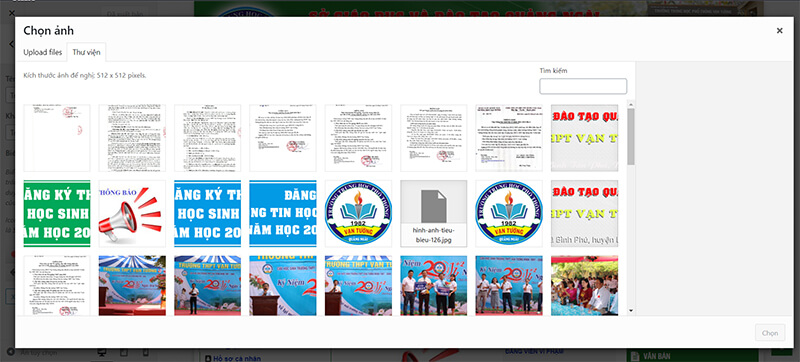Select the green Đăng ký banner thumbnail
800x362 pixels.
click(57, 213)
